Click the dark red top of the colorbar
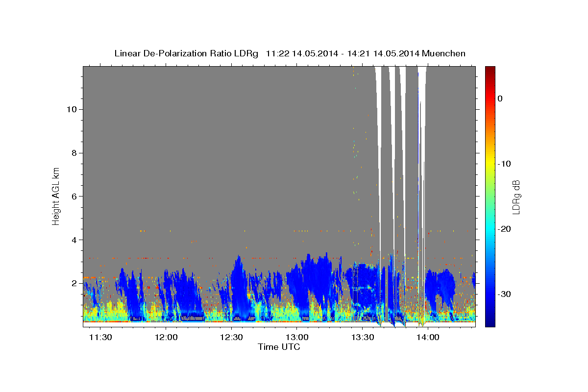Screen dimensions: 588x392 tap(490, 70)
